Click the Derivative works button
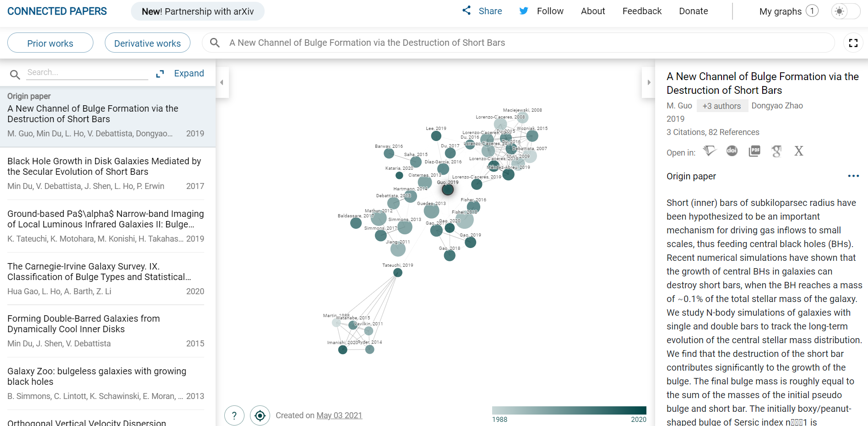The height and width of the screenshot is (426, 868). [147, 43]
